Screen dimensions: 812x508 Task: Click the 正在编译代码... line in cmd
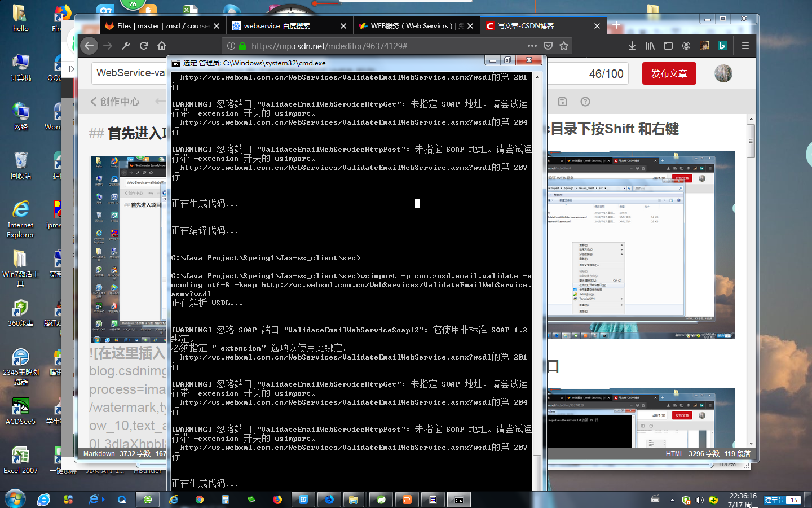pos(205,230)
